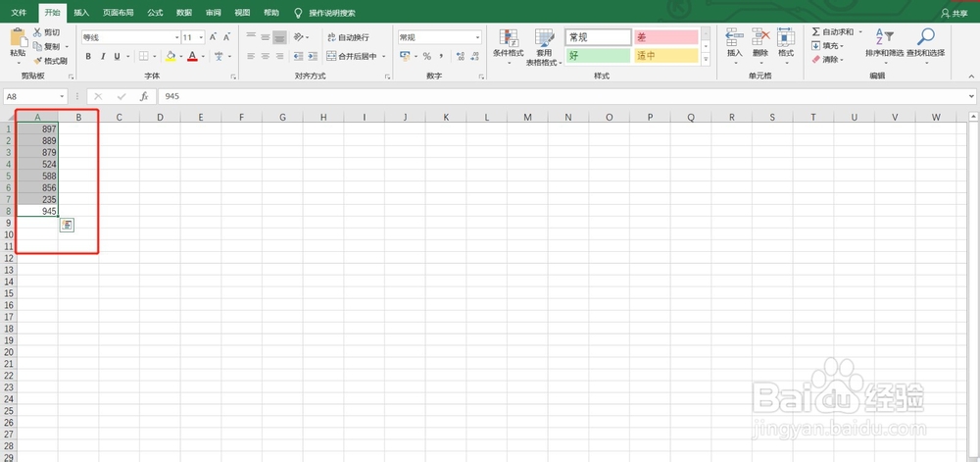This screenshot has width=980, height=462.
Task: Click the red Font Color swatch
Action: (x=192, y=56)
